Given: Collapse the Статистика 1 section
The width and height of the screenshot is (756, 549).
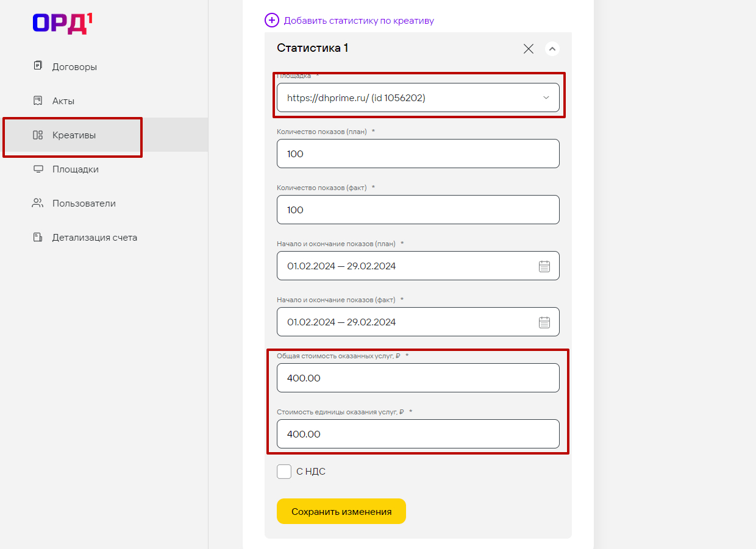Looking at the screenshot, I should point(552,49).
